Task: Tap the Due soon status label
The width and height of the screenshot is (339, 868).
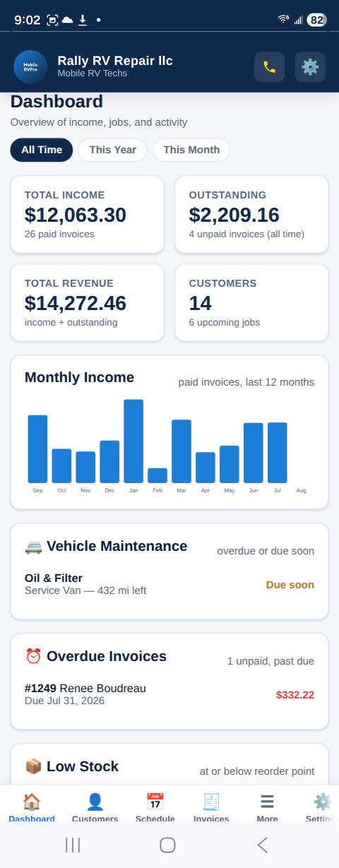Action: click(290, 585)
